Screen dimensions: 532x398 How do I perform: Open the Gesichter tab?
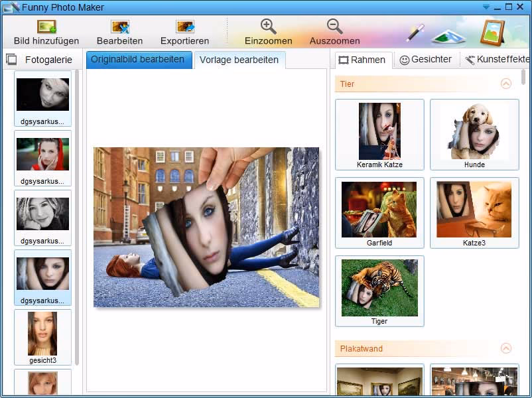pyautogui.click(x=425, y=60)
